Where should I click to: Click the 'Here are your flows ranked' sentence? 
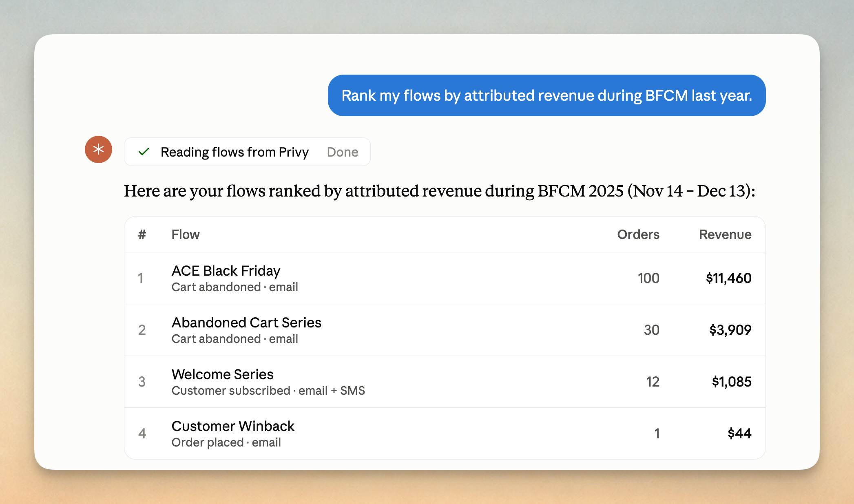439,191
